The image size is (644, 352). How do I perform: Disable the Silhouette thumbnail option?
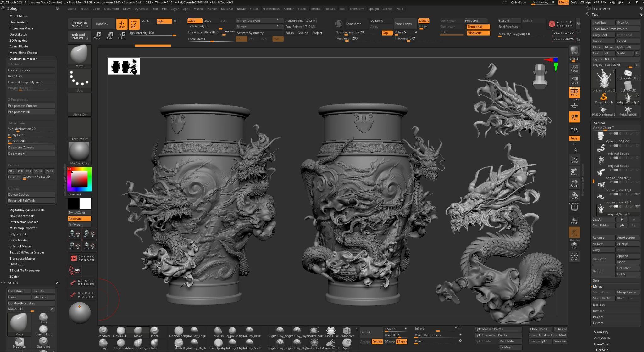(x=478, y=33)
